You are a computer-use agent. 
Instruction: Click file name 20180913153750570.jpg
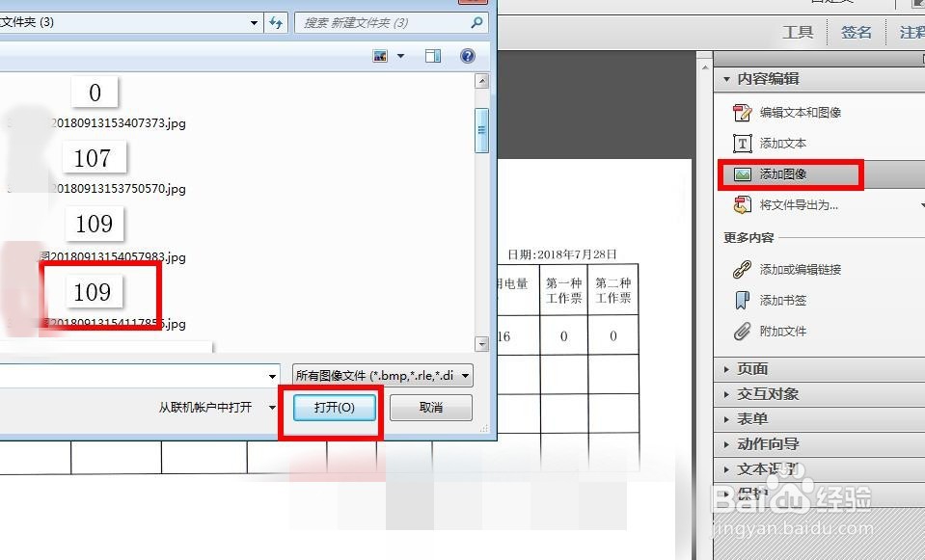tap(118, 189)
